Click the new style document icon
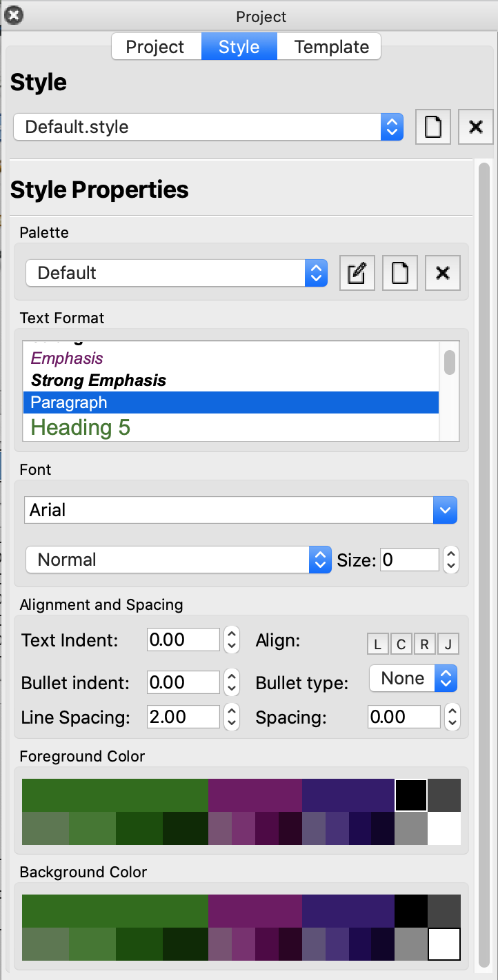 click(433, 127)
